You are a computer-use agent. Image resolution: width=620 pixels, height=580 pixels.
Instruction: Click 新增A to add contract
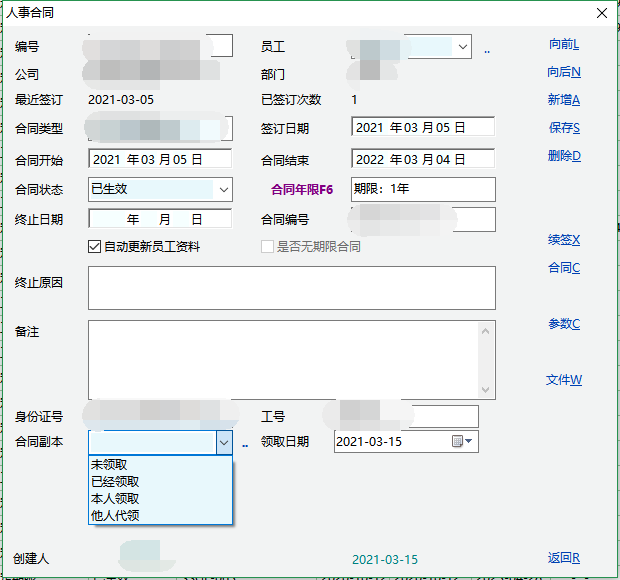point(563,100)
